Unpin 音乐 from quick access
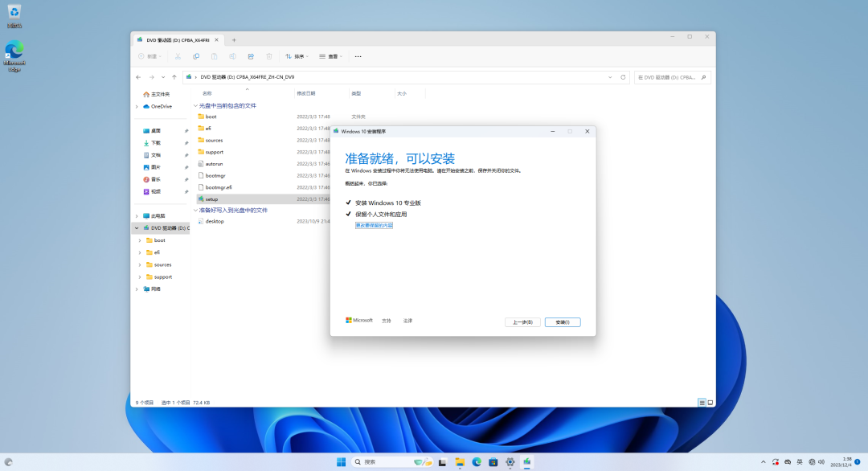 (x=186, y=180)
